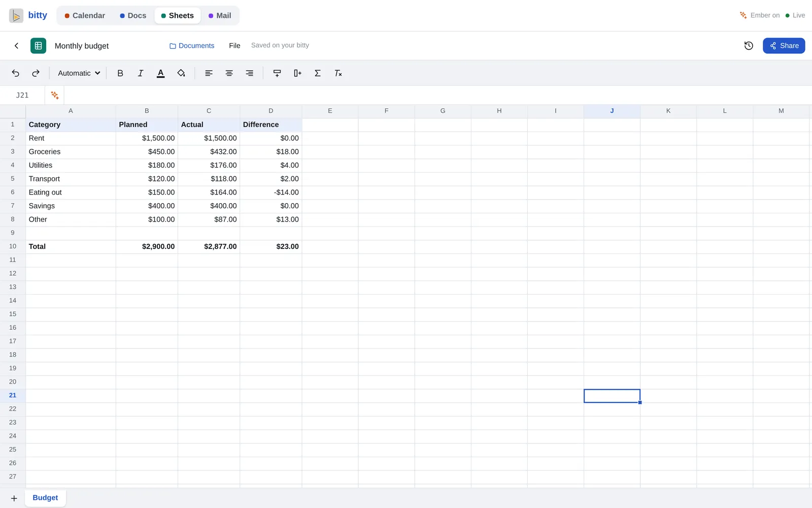
Task: Select the Utilities cell
Action: (x=71, y=165)
